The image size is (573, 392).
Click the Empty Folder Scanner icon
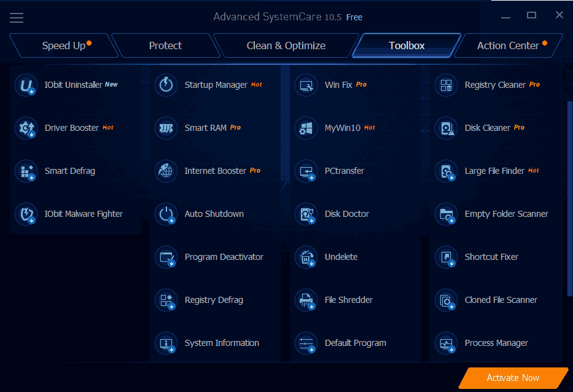point(446,214)
